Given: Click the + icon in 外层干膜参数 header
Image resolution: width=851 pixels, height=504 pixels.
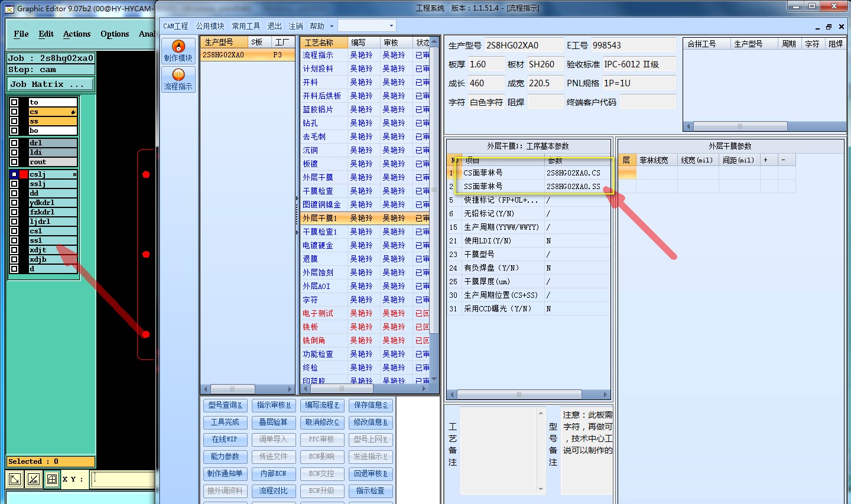Looking at the screenshot, I should pos(766,160).
